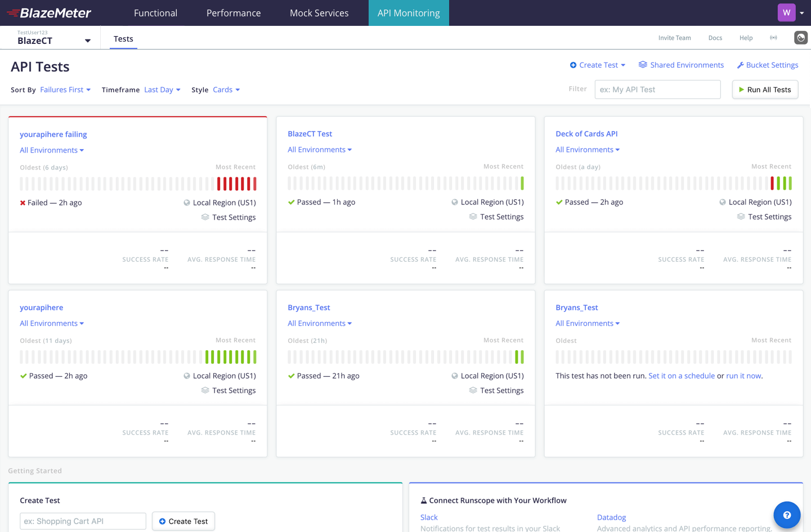
Task: Open the Mock Services tab
Action: click(x=319, y=13)
